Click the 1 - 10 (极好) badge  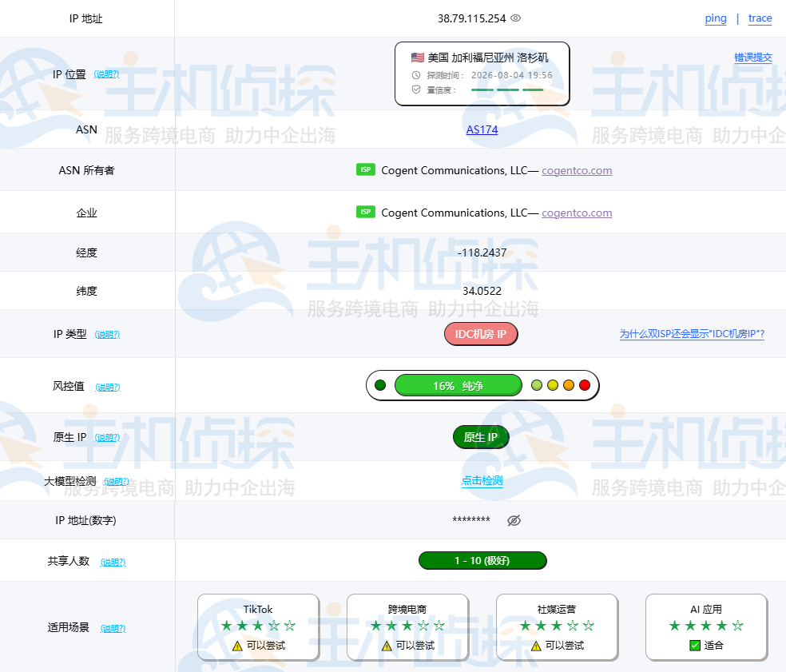click(482, 561)
